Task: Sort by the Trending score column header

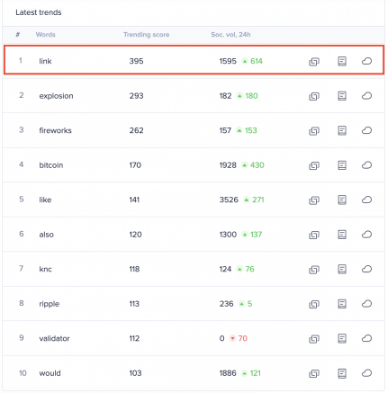Action: coord(146,35)
